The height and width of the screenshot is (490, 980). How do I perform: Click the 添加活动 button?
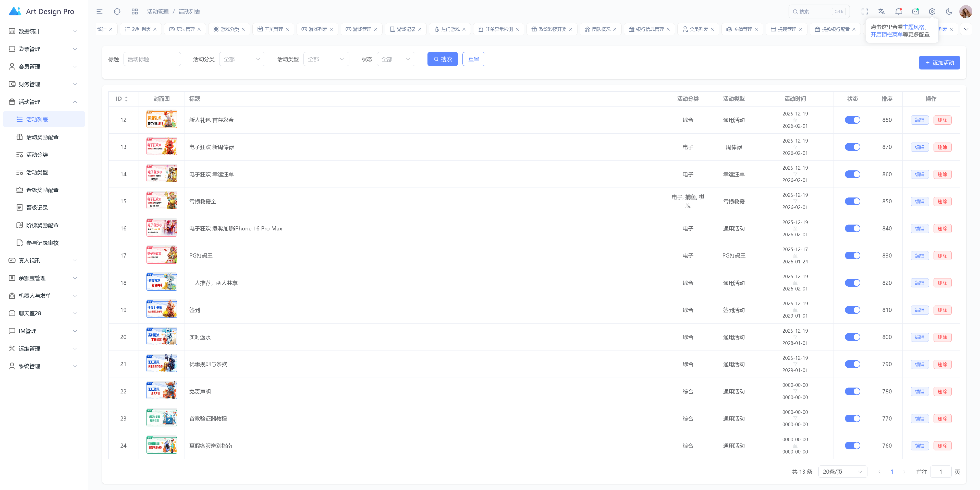click(x=939, y=63)
